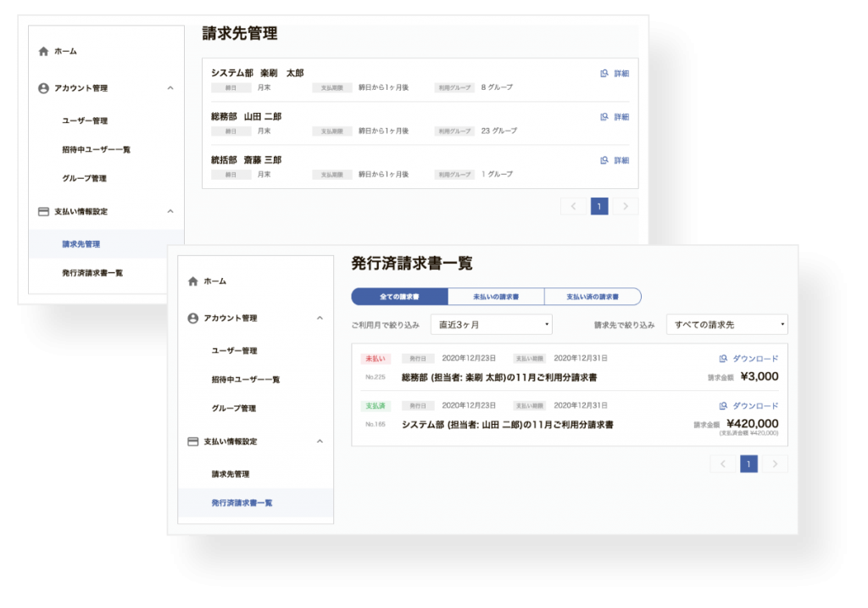
Task: Click 支払い情報設定 label in the 発行済請求書一覧 window sidebar
Action: [x=231, y=442]
